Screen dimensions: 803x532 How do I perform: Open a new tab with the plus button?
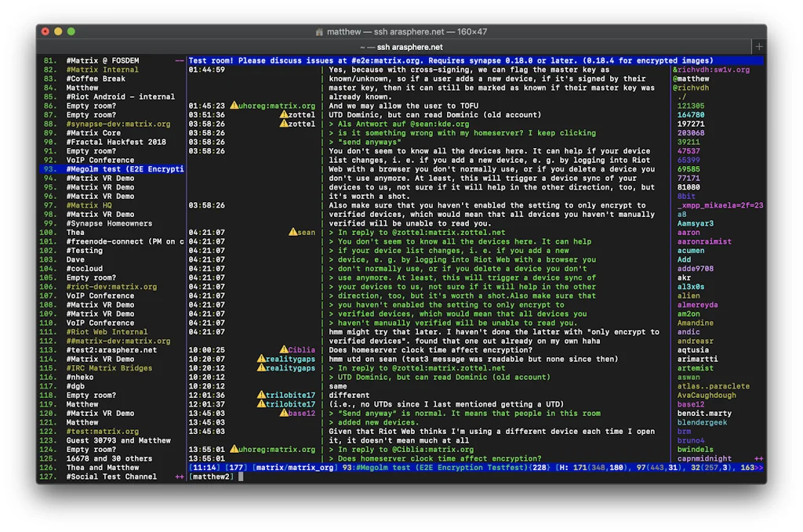758,46
